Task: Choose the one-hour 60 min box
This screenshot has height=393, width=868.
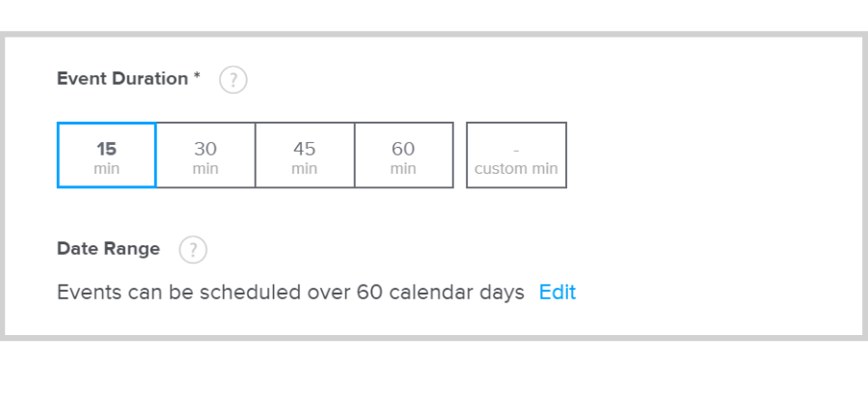Action: (403, 155)
